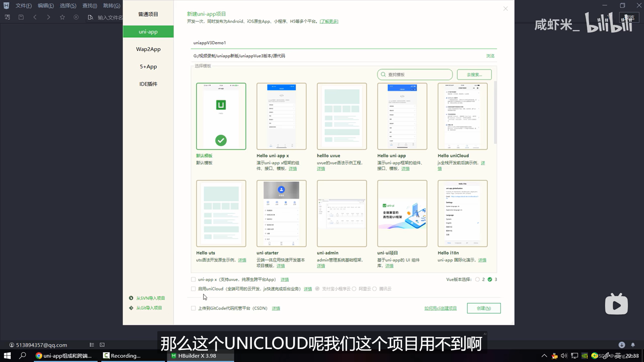Click the 从SVN导入项目 link
Viewport: 644px width, 362px height.
151,298
